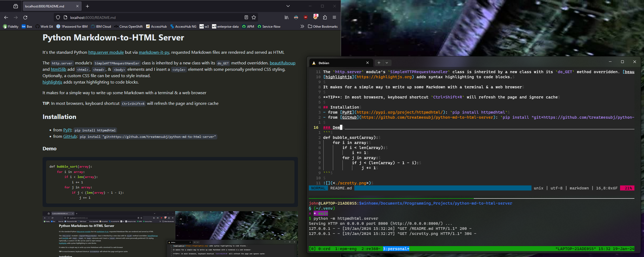Show site information page icon in address bar
Viewport: 644px width, 257px height.
coord(65,18)
